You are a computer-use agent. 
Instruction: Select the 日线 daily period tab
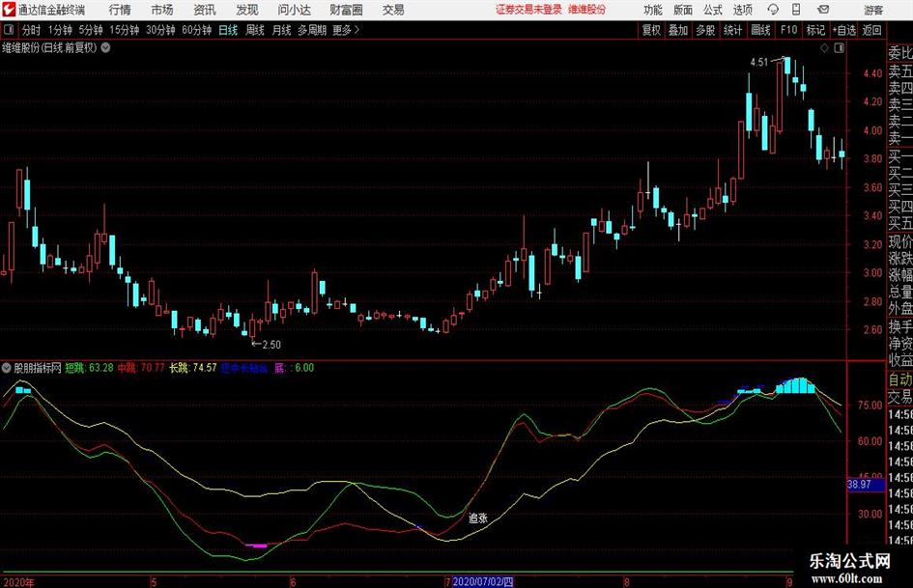point(228,30)
